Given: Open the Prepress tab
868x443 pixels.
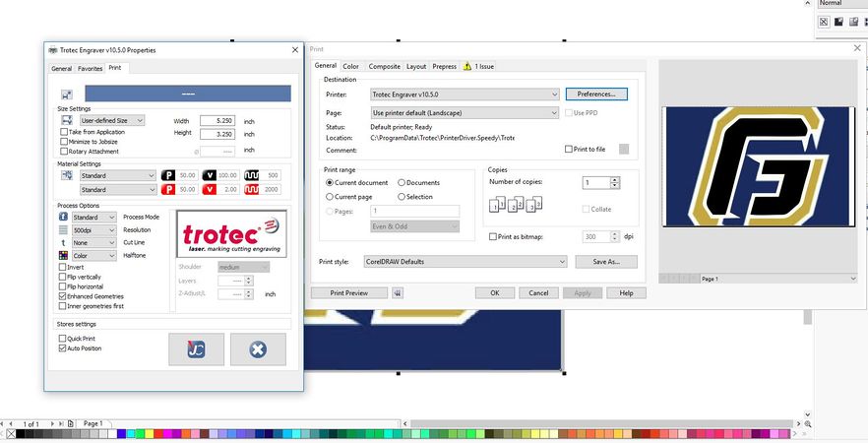Looking at the screenshot, I should tap(444, 67).
